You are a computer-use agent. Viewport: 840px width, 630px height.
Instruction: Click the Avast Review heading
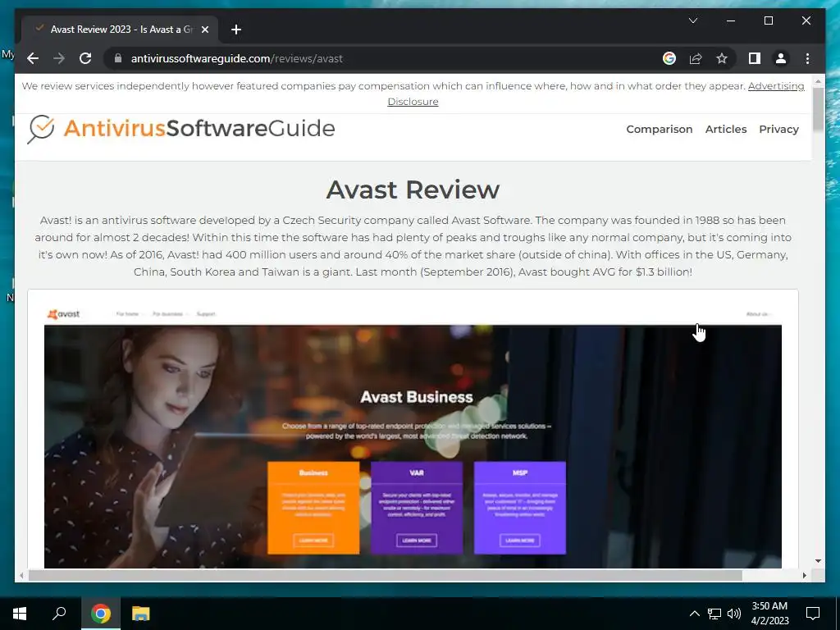pos(413,189)
